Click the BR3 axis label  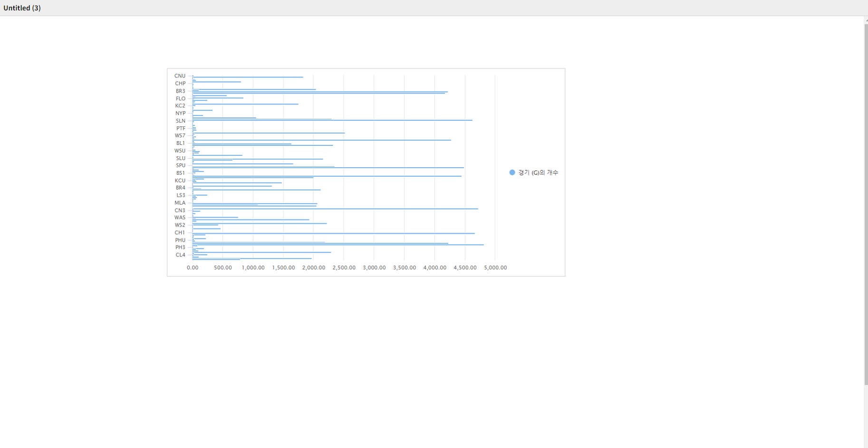(x=180, y=91)
